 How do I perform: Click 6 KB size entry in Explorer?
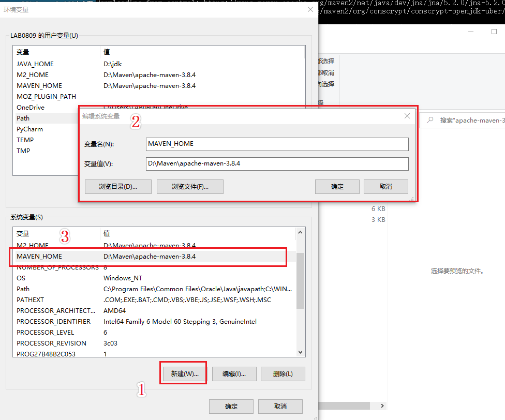point(378,209)
